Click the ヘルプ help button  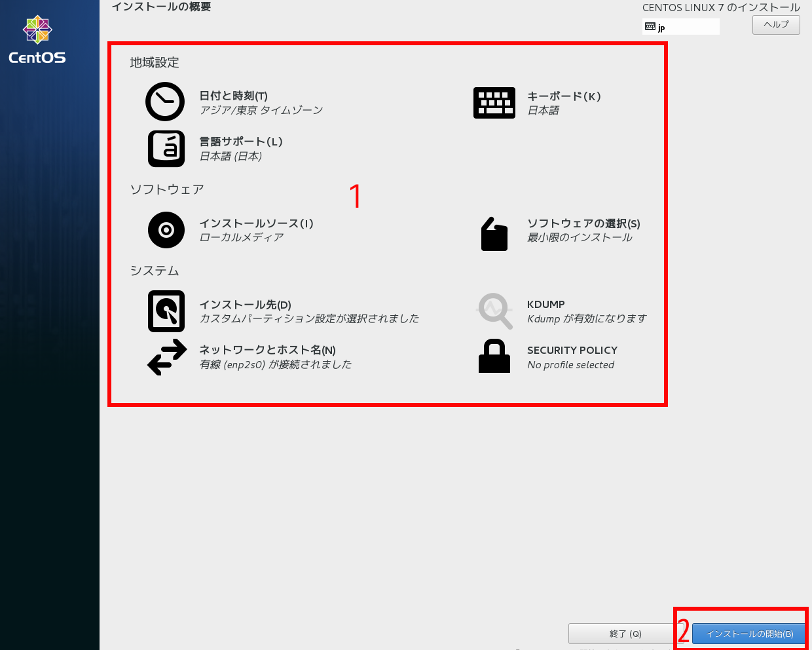coord(776,25)
